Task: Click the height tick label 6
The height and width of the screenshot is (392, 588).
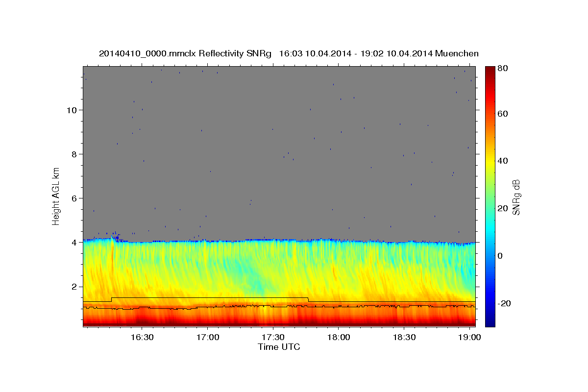Action: (x=74, y=198)
